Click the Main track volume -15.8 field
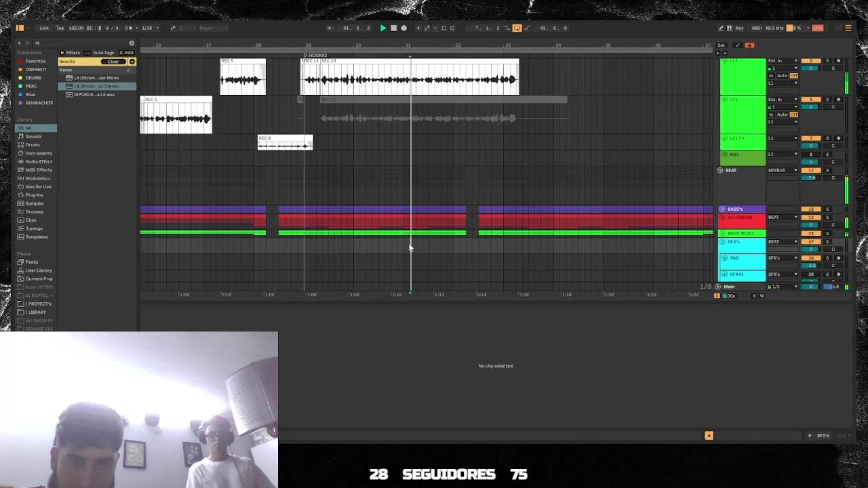 [x=831, y=287]
